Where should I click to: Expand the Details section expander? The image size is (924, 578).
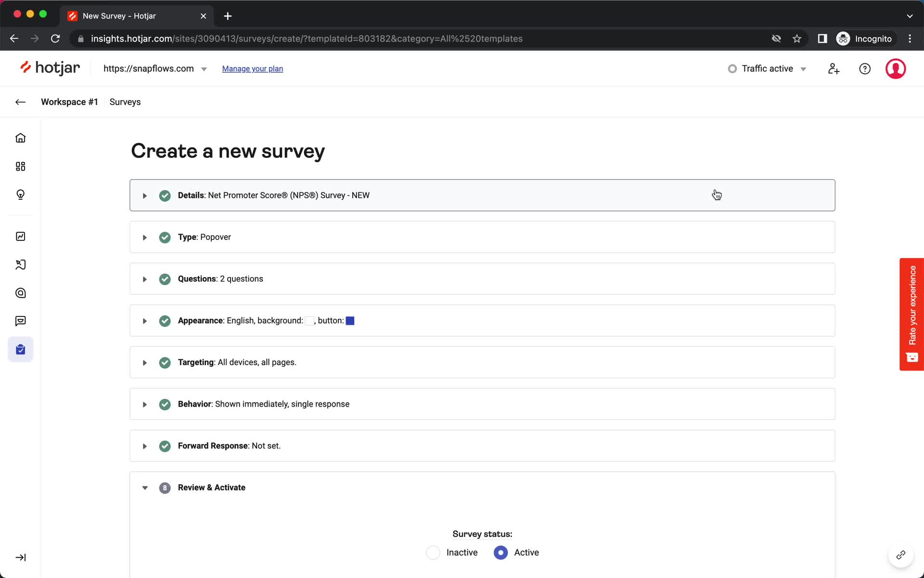tap(144, 195)
